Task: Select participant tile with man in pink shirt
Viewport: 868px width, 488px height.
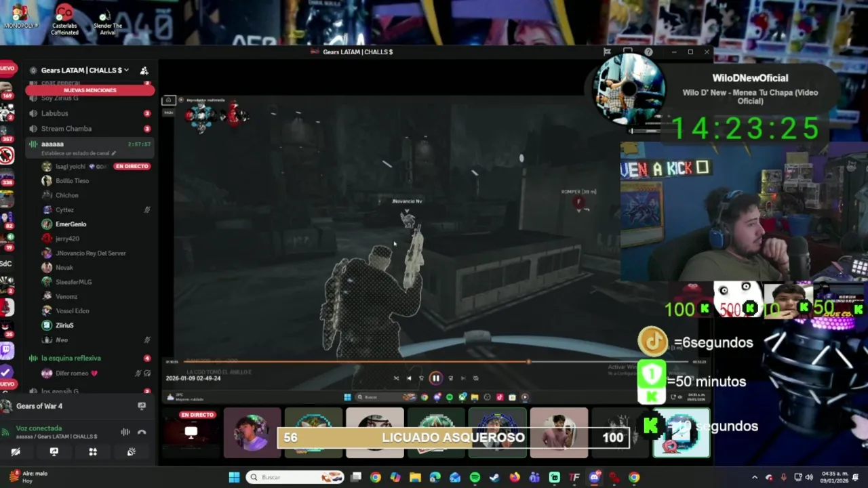Action: click(x=559, y=432)
